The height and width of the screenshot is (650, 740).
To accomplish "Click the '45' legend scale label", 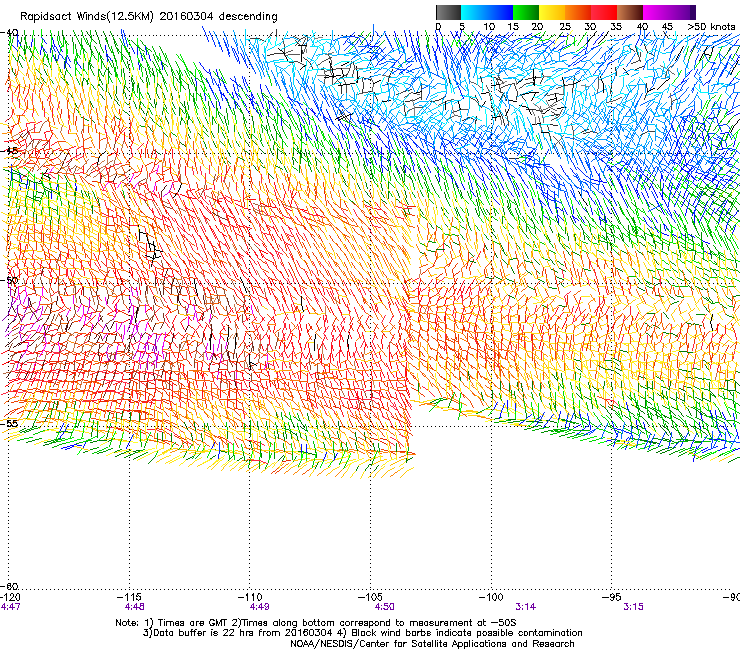I will point(667,27).
